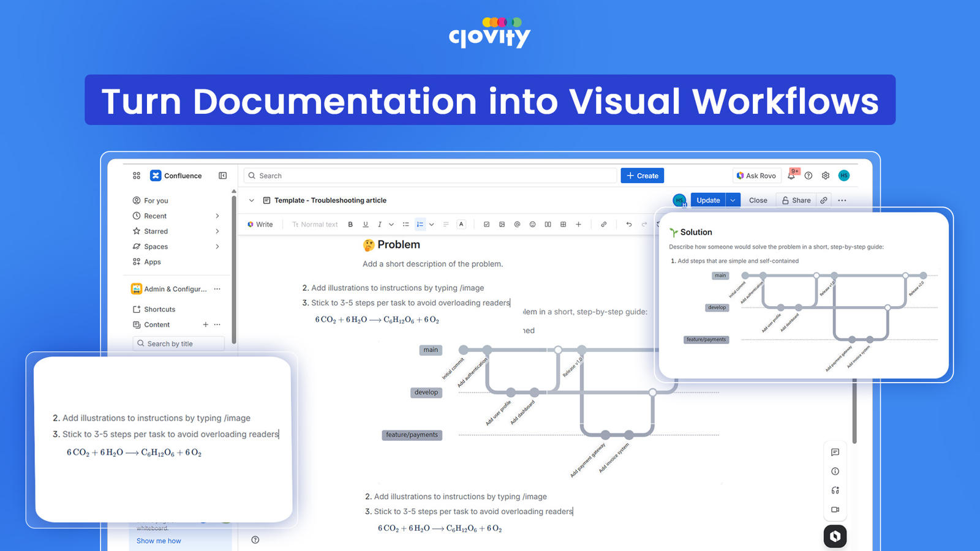
Task: Click the Create button
Action: point(642,176)
